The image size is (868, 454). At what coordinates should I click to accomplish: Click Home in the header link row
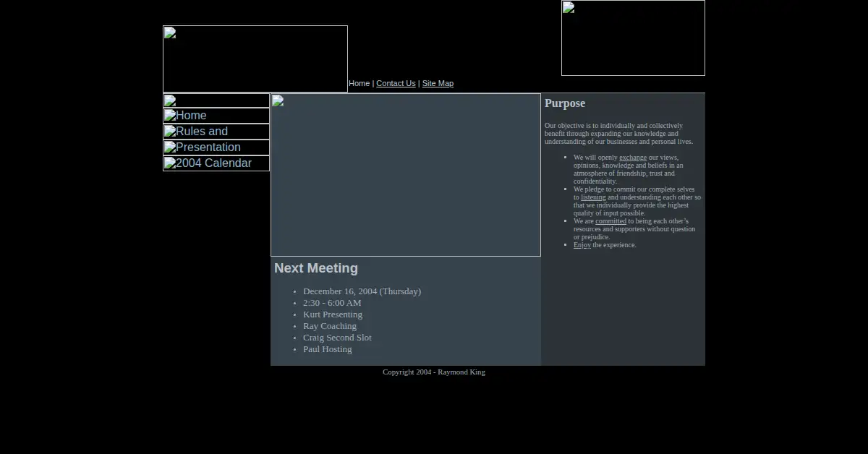[x=359, y=83]
